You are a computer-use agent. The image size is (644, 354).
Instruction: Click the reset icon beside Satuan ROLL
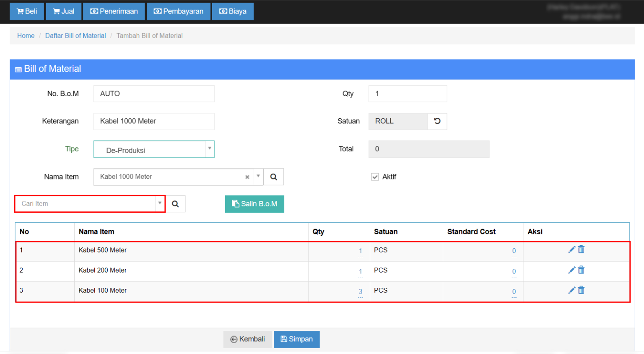coord(437,121)
